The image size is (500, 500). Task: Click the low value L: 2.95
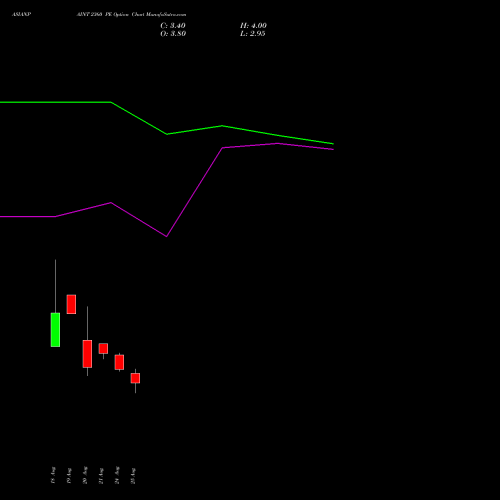[252, 34]
